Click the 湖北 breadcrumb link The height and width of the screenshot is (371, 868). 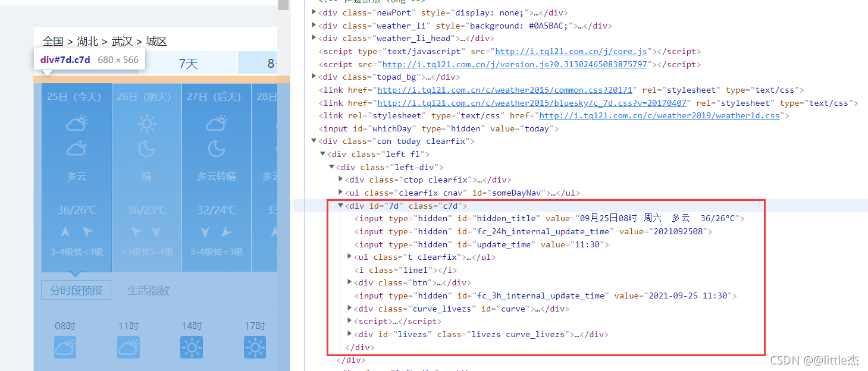pos(87,41)
